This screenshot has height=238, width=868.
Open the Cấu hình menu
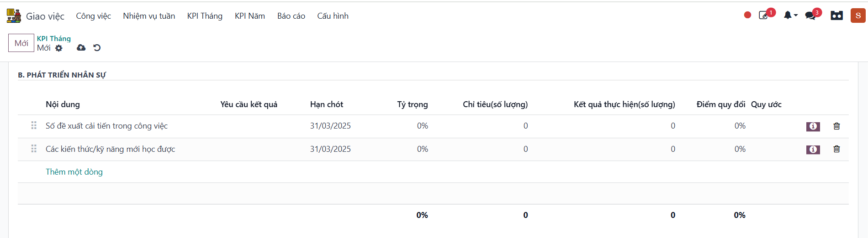pyautogui.click(x=333, y=16)
